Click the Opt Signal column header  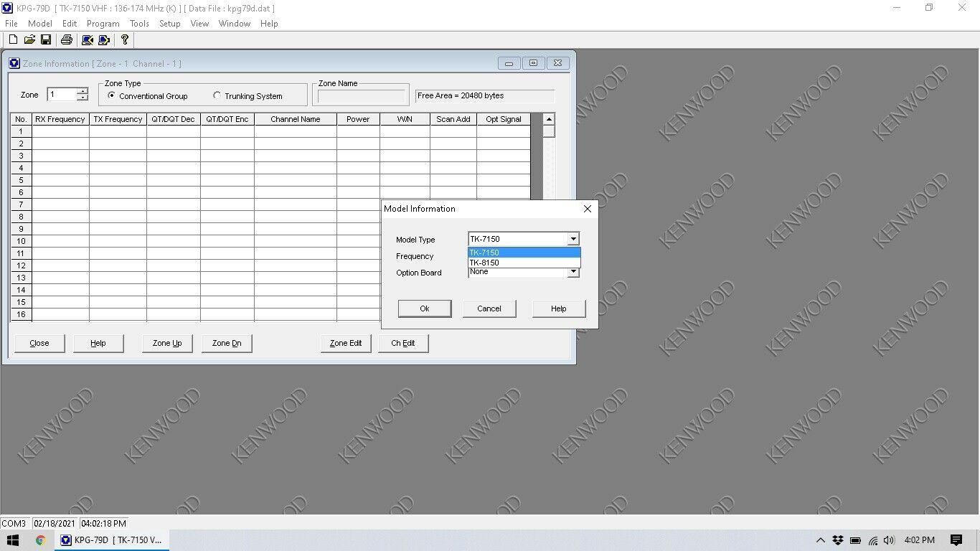(x=504, y=119)
